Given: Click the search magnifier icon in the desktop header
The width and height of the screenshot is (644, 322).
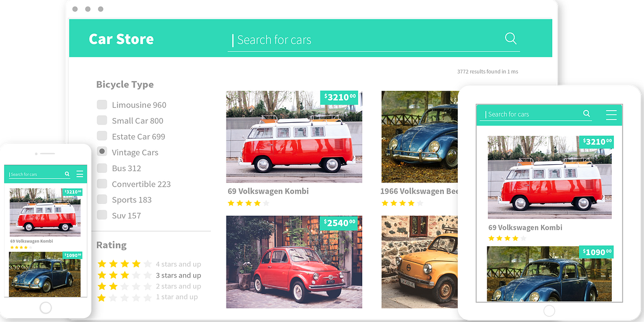Looking at the screenshot, I should click(510, 39).
